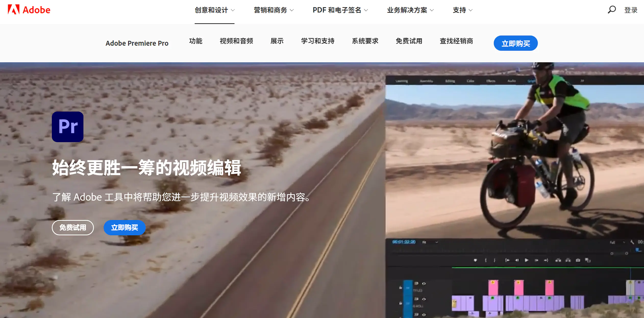Click the Mark Out brace icon
644x318 pixels.
494,260
